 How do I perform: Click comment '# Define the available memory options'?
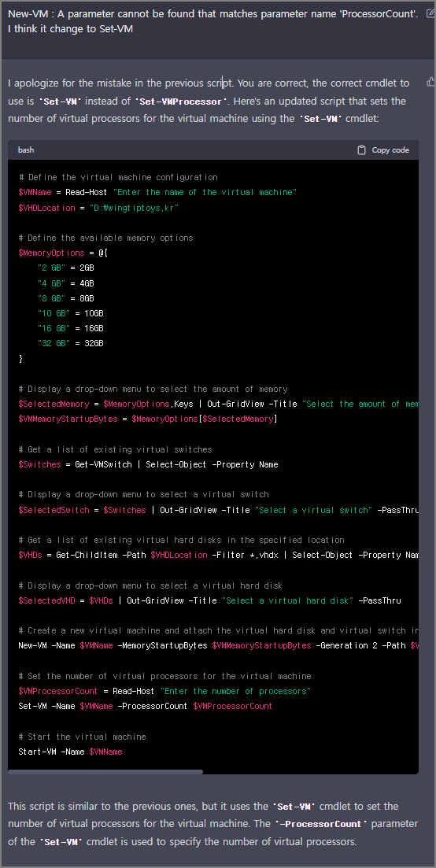(x=105, y=238)
